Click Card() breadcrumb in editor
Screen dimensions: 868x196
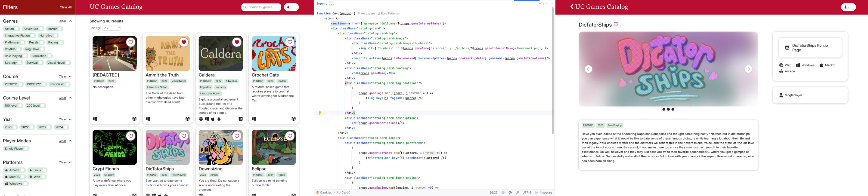[x=344, y=193]
